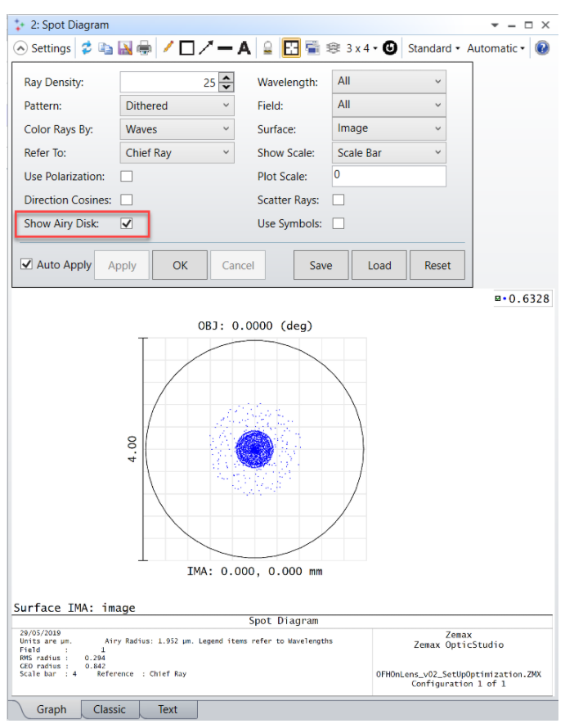The image size is (574, 728).
Task: Click the save image icon
Action: click(124, 48)
